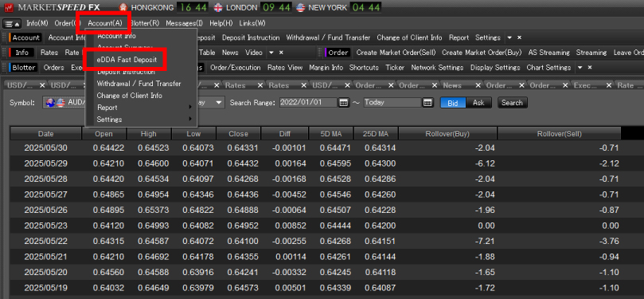Open the Info(M) menu

click(37, 23)
